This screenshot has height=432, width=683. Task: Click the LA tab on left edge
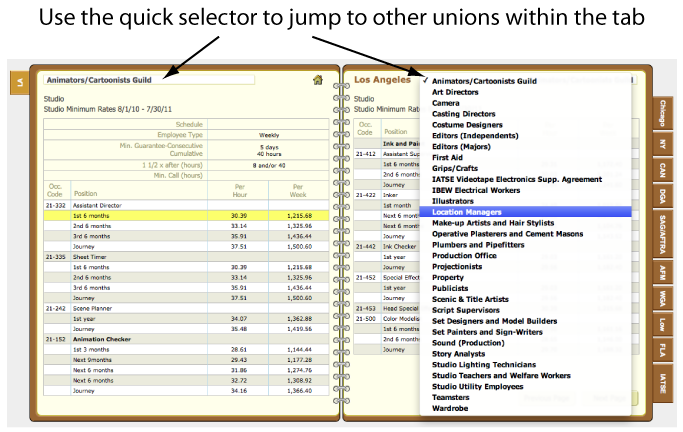[20, 82]
